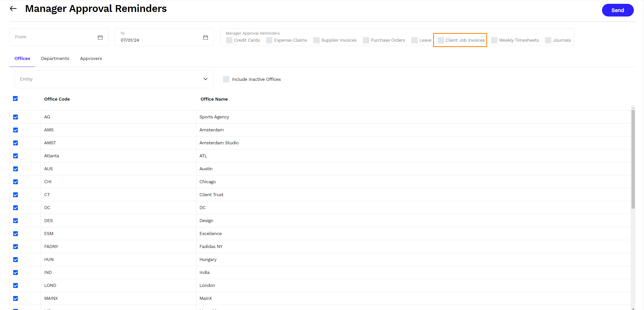Deselect the MAINX MainX office

point(16,299)
